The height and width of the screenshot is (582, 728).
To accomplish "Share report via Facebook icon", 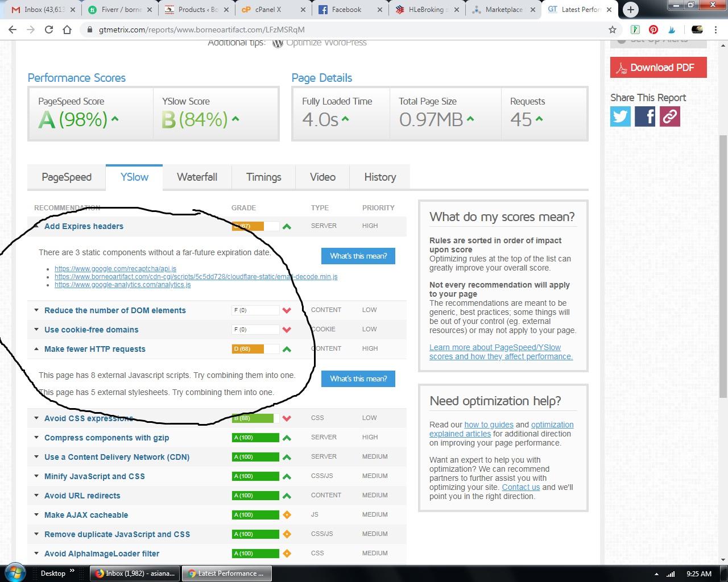I will (645, 117).
